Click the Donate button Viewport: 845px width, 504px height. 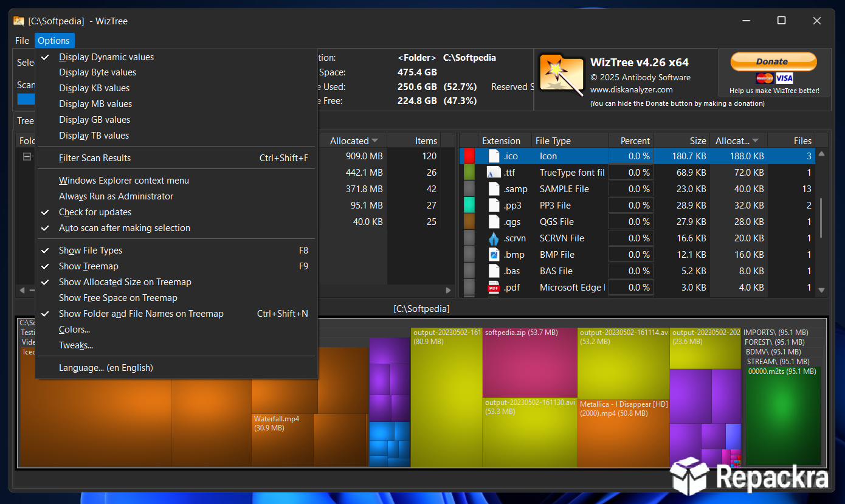click(x=773, y=61)
